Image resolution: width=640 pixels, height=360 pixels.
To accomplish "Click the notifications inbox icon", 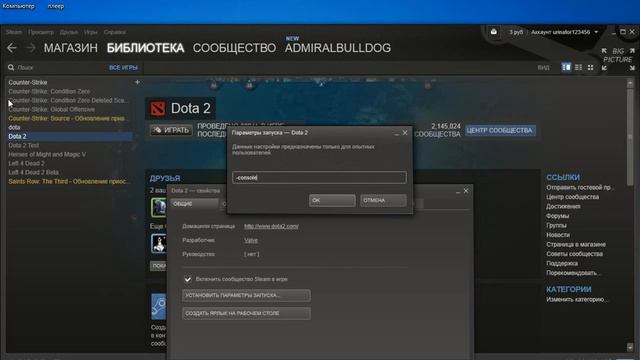I will (x=493, y=32).
